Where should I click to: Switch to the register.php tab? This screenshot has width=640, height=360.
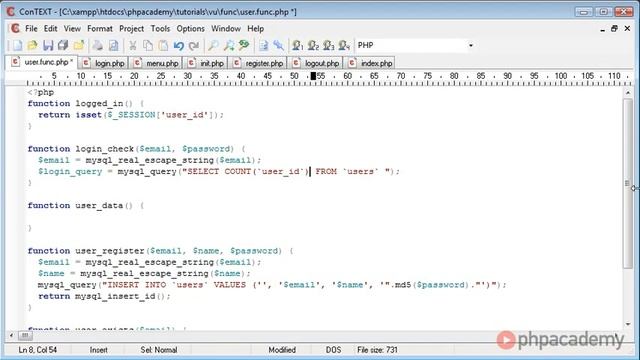[x=258, y=63]
